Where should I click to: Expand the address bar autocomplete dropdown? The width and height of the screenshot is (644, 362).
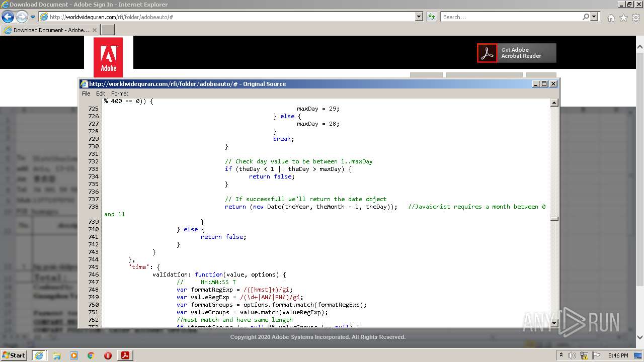[x=419, y=17]
